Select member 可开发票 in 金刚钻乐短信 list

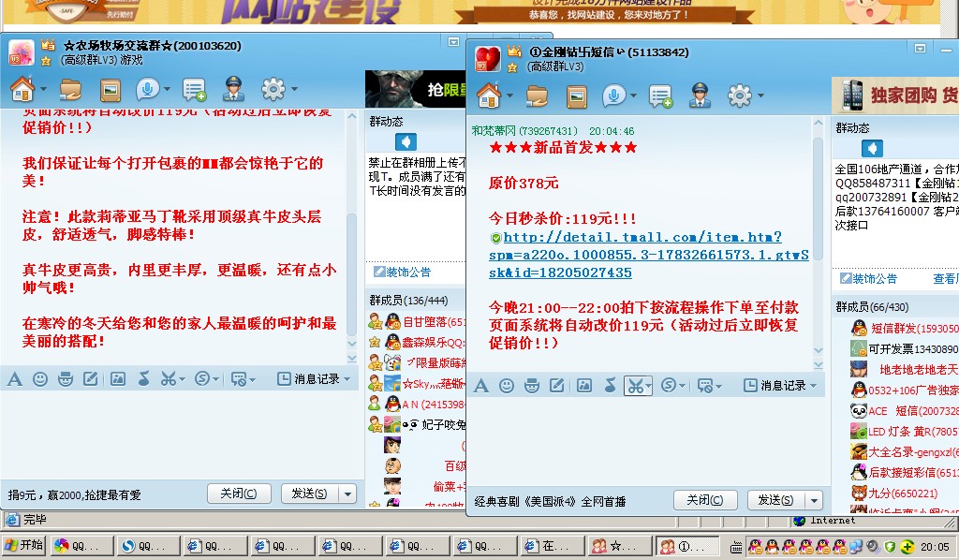tap(904, 349)
